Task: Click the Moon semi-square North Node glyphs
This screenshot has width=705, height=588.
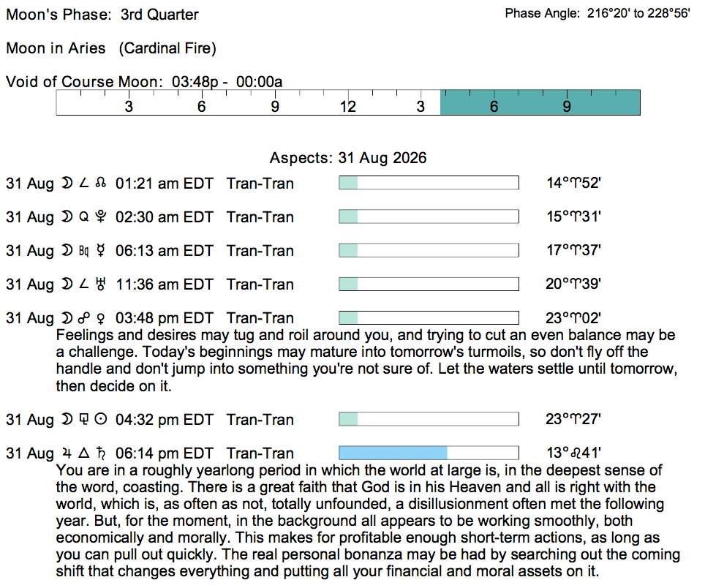Action: tap(83, 183)
